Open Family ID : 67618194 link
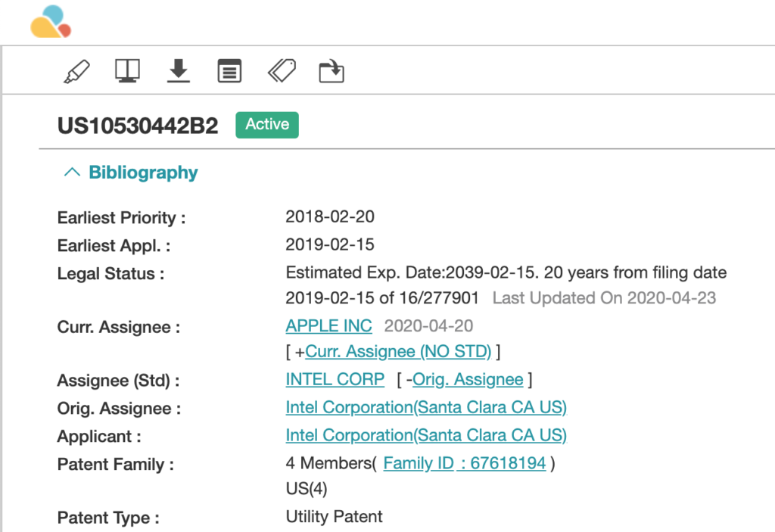The image size is (775, 532). (464, 463)
